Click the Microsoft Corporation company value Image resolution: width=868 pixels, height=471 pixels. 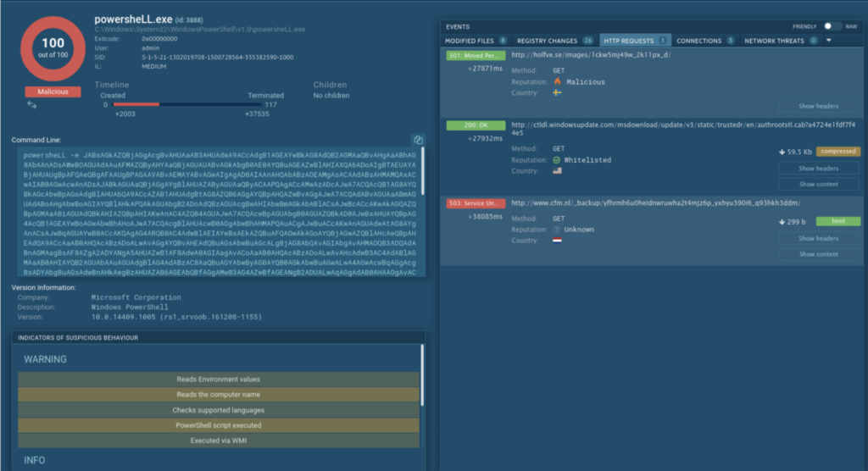(x=136, y=297)
